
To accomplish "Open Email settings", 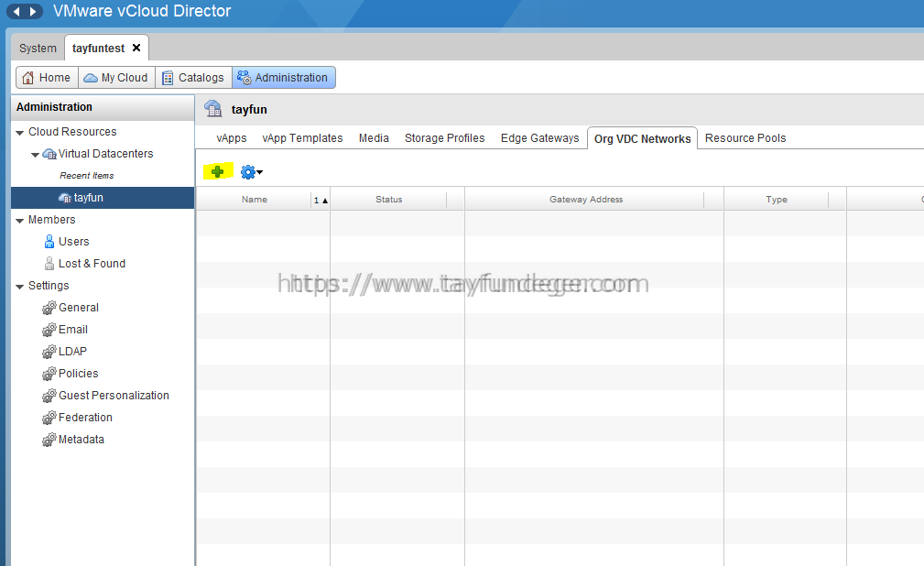I will (73, 330).
